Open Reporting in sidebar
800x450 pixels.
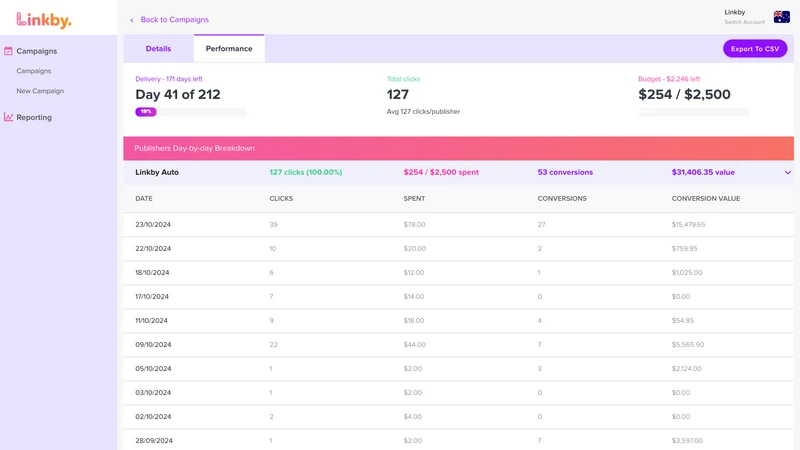point(34,117)
